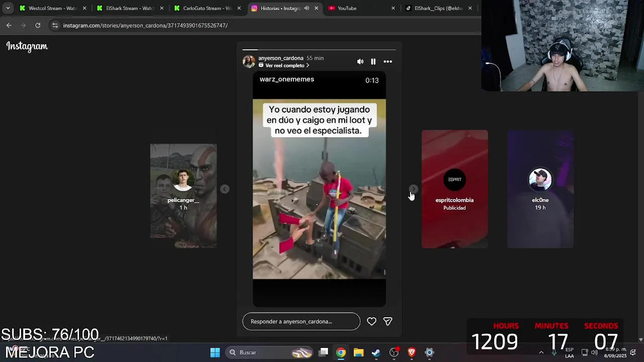Open elc0ne story preview
The height and width of the screenshot is (362, 644).
pyautogui.click(x=540, y=189)
